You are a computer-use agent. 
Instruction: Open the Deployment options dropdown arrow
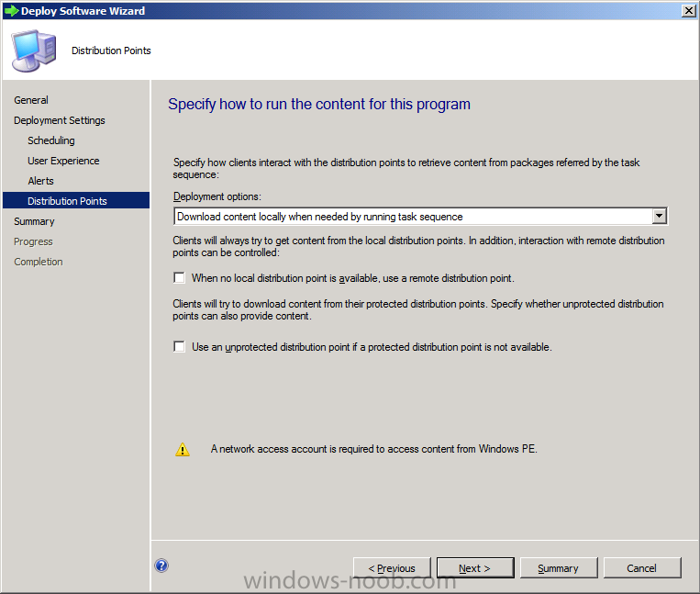[659, 216]
